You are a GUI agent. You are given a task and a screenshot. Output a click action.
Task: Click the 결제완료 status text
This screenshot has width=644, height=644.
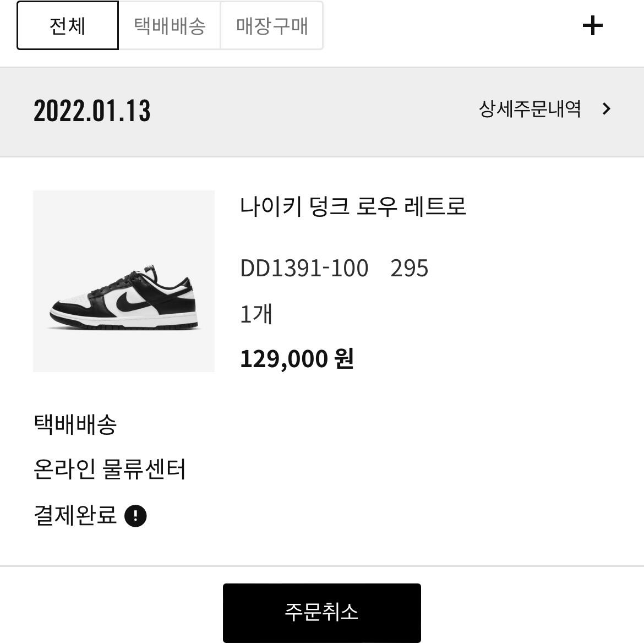click(x=75, y=515)
